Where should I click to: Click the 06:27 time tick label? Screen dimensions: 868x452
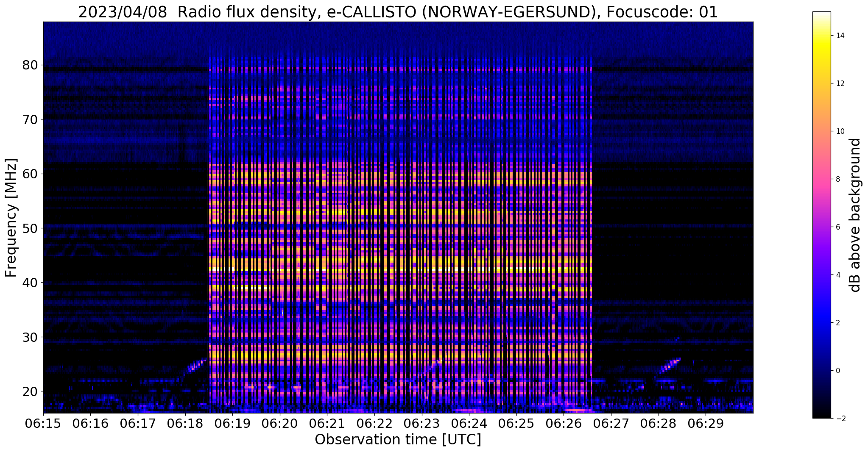[x=611, y=423]
